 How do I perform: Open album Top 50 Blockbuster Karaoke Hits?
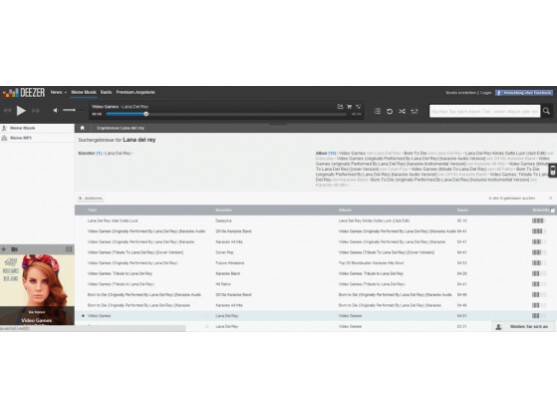pos(371,263)
